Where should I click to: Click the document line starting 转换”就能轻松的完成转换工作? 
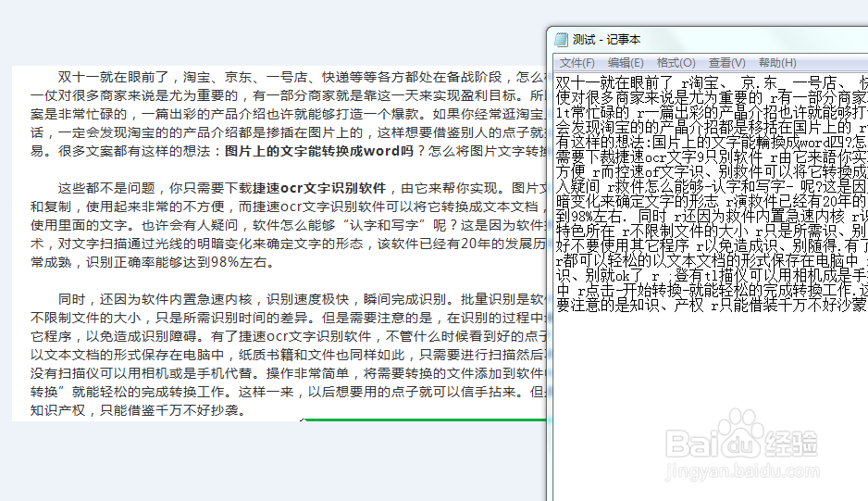click(x=289, y=392)
